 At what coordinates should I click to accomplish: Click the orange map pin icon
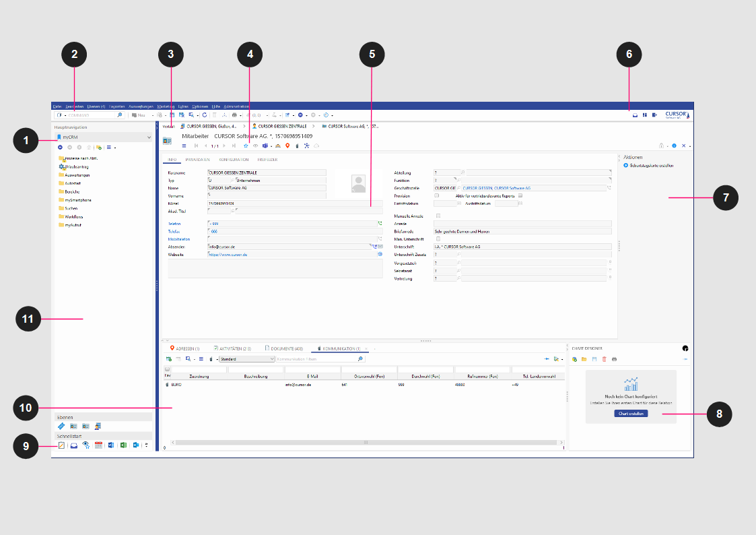[287, 146]
